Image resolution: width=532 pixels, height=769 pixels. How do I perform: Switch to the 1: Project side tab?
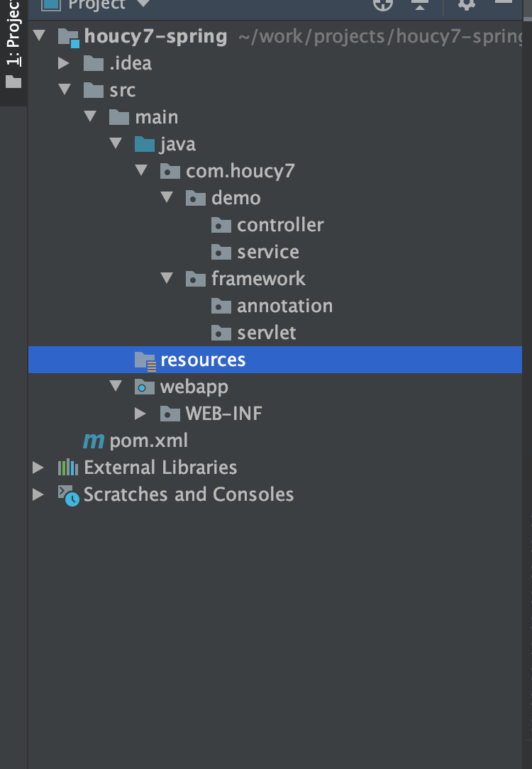13,43
